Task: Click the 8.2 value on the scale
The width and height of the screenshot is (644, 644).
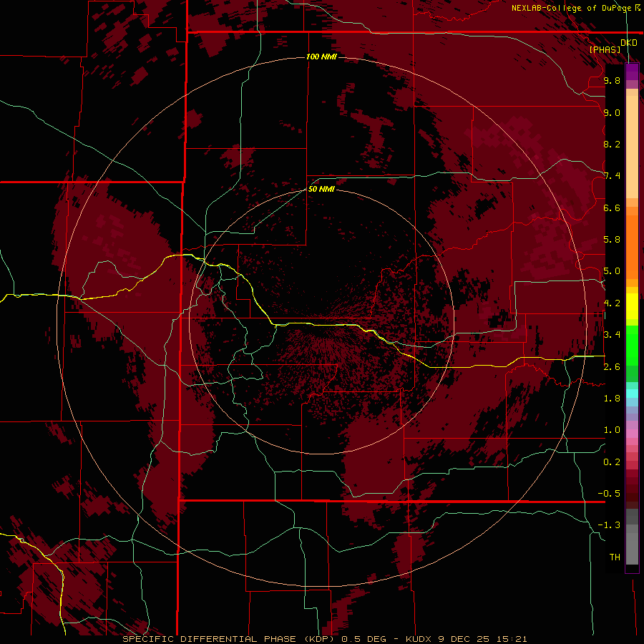Action: tap(612, 144)
